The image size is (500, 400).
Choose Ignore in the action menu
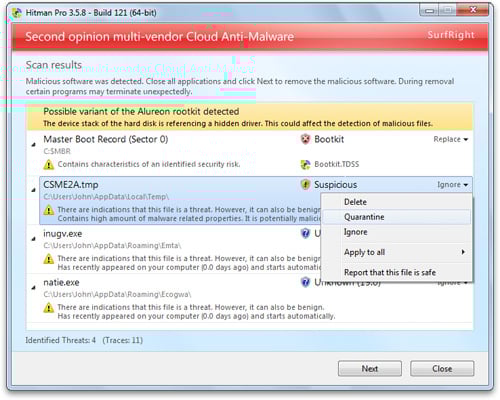pos(397,232)
